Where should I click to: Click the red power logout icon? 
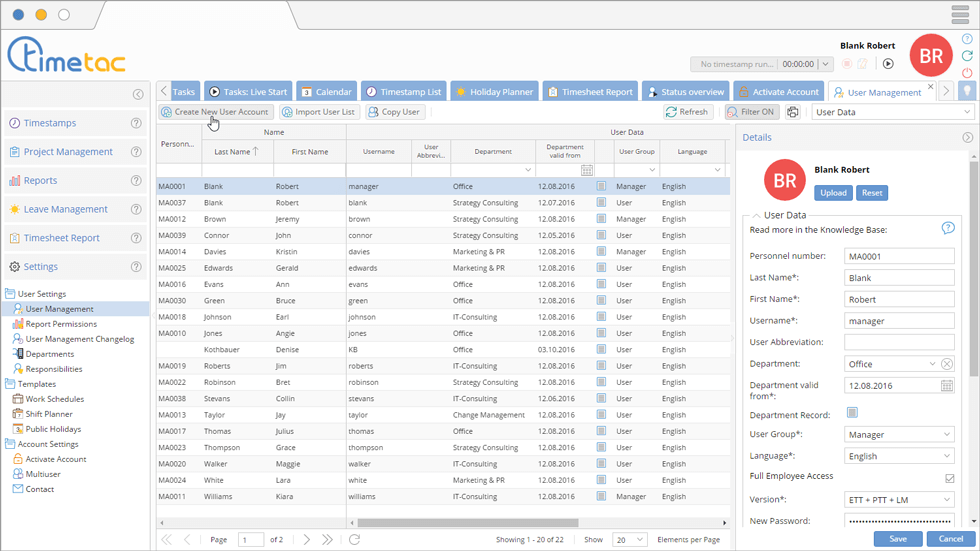[x=967, y=73]
